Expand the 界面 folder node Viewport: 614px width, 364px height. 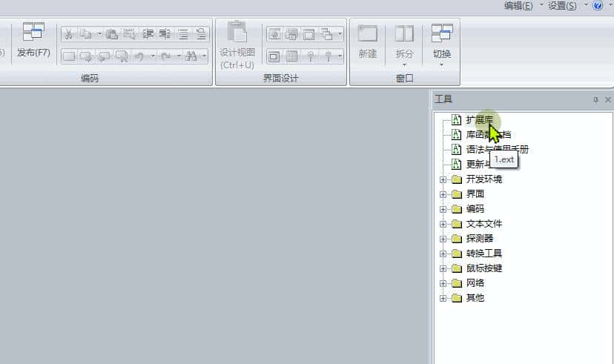click(443, 194)
